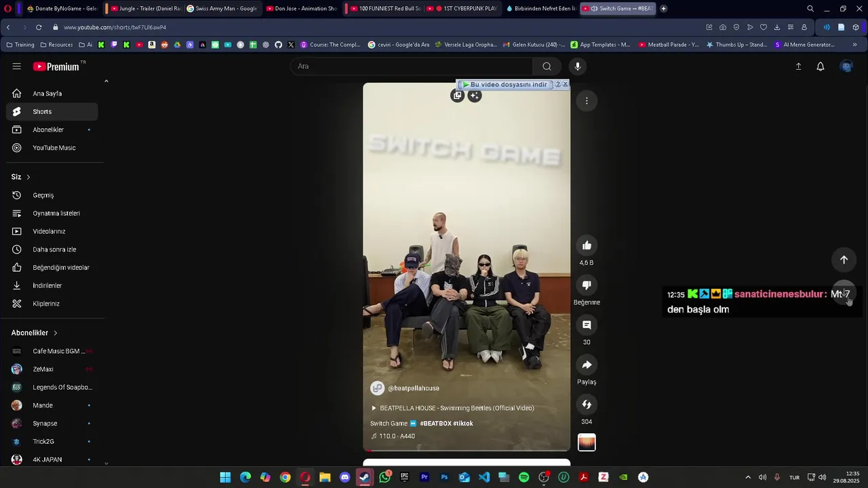Open Legends Of Soapbox channel subscription
Viewport: 868px width, 488px height.
(52, 387)
